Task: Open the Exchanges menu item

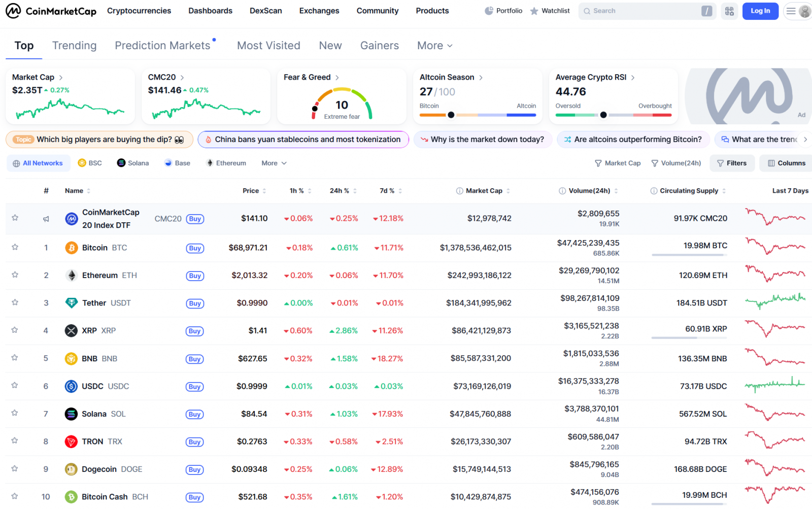Action: click(319, 10)
